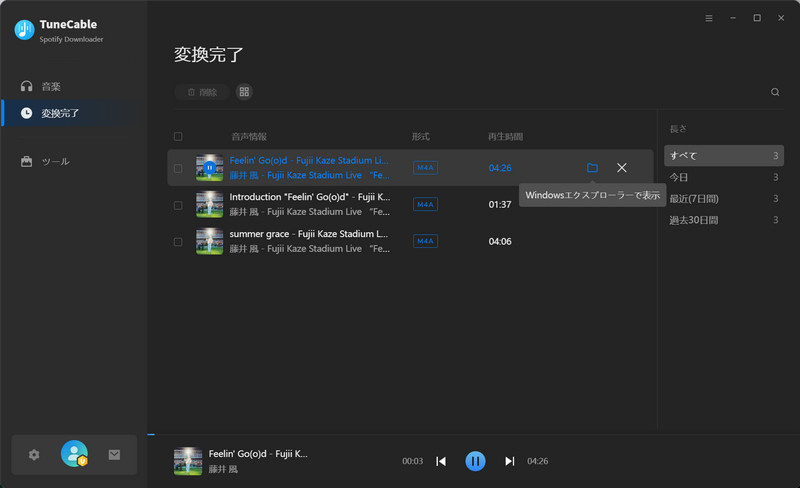The width and height of the screenshot is (800, 488).
Task: Skip to next track
Action: click(x=509, y=461)
